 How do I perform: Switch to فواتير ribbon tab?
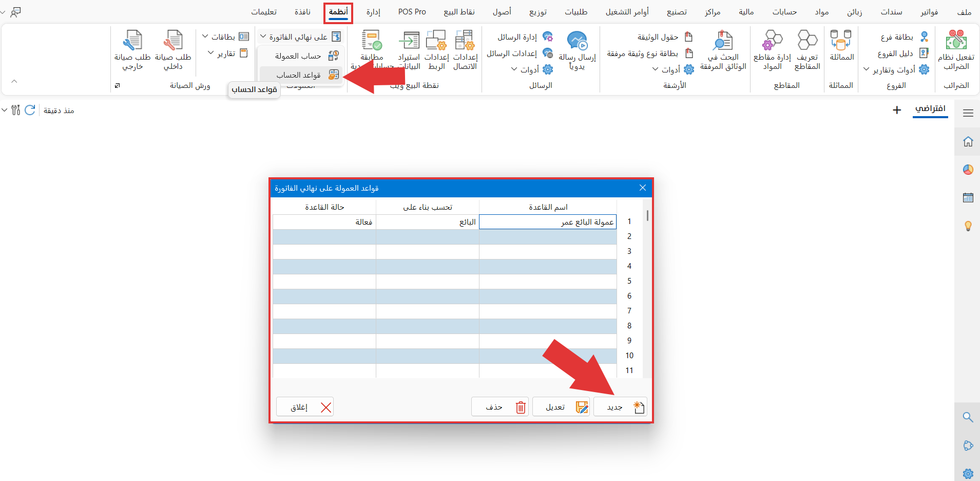[x=929, y=12]
